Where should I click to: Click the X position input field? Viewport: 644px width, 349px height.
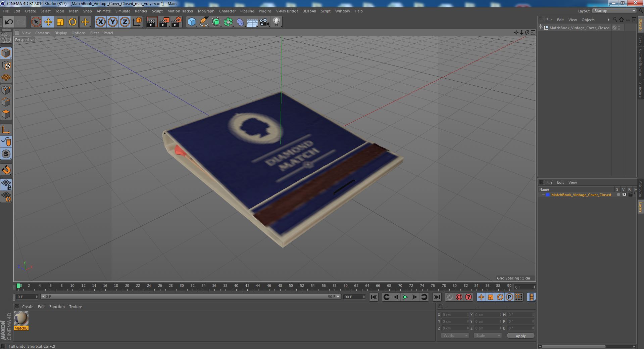(x=455, y=315)
